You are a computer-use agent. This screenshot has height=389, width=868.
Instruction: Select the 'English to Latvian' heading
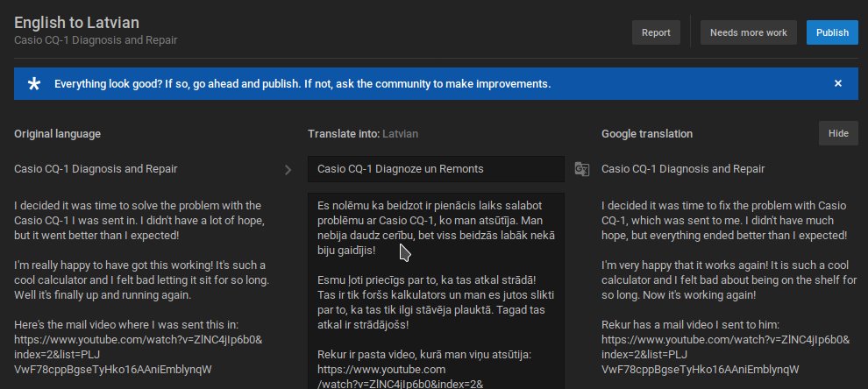76,23
